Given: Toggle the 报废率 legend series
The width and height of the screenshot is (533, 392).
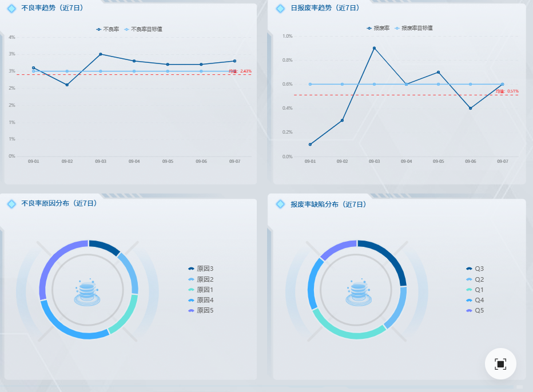Looking at the screenshot, I should (x=378, y=28).
